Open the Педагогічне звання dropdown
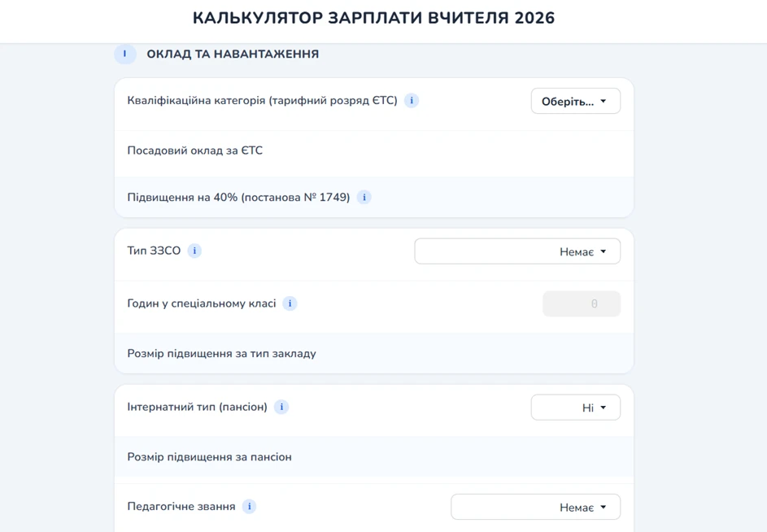 tap(535, 506)
